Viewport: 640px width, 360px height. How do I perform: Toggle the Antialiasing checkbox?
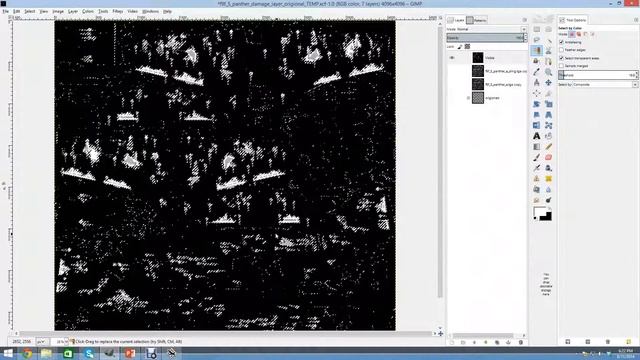[562, 42]
